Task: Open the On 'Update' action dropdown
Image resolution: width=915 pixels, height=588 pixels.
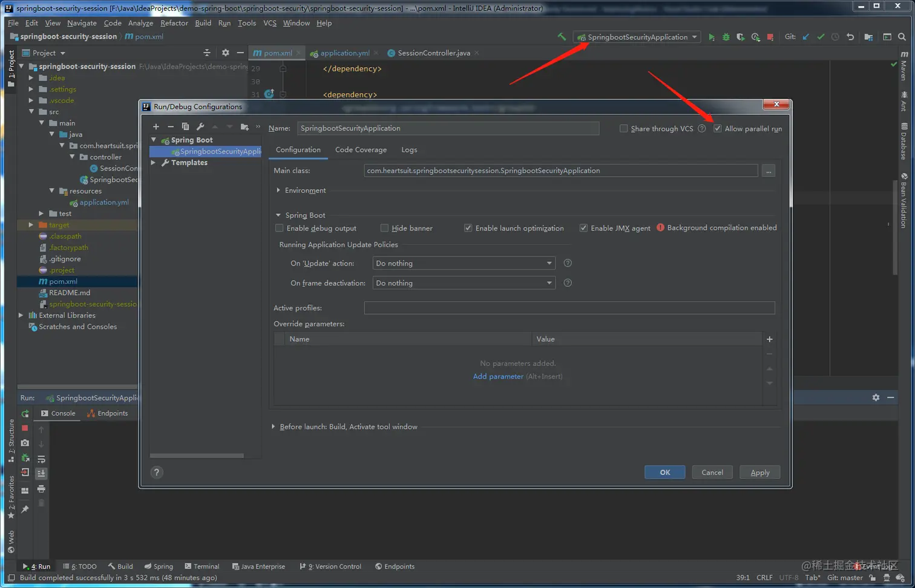Action: 464,263
